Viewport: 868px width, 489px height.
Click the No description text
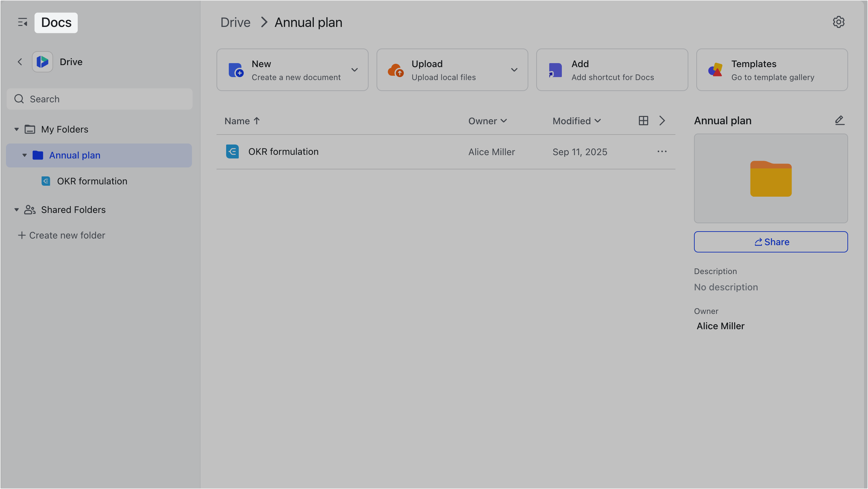[x=726, y=287]
